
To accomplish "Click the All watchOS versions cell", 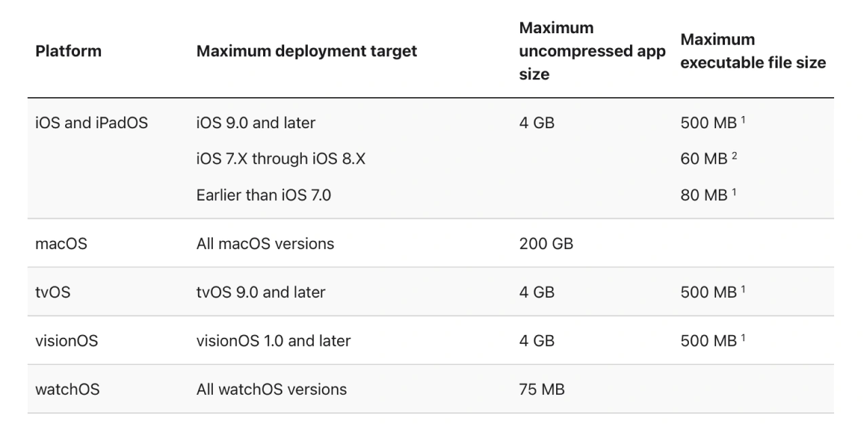I will 271,389.
